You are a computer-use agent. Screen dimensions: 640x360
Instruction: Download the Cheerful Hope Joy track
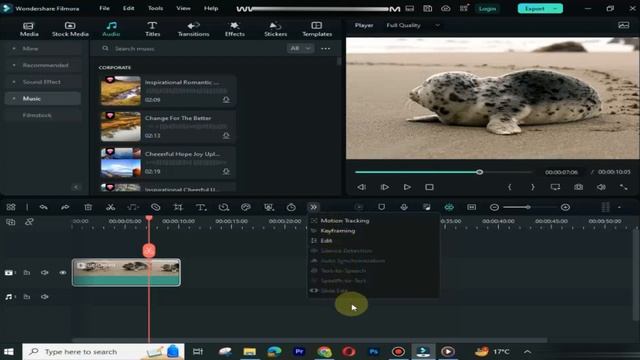pos(226,171)
